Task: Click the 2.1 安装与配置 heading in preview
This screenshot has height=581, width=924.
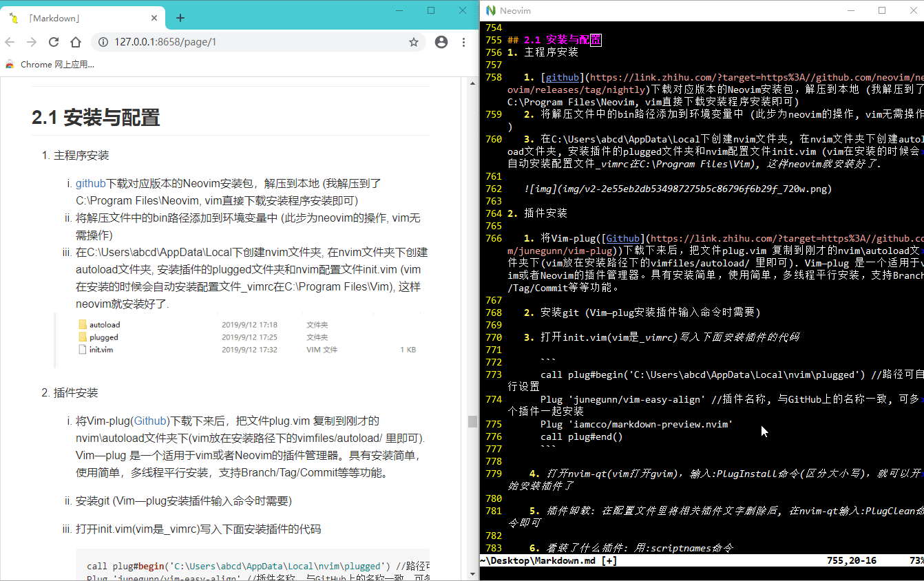Action: (x=96, y=118)
